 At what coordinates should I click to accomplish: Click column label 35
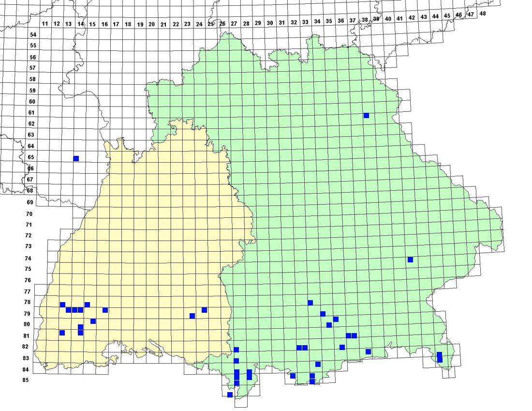point(329,21)
